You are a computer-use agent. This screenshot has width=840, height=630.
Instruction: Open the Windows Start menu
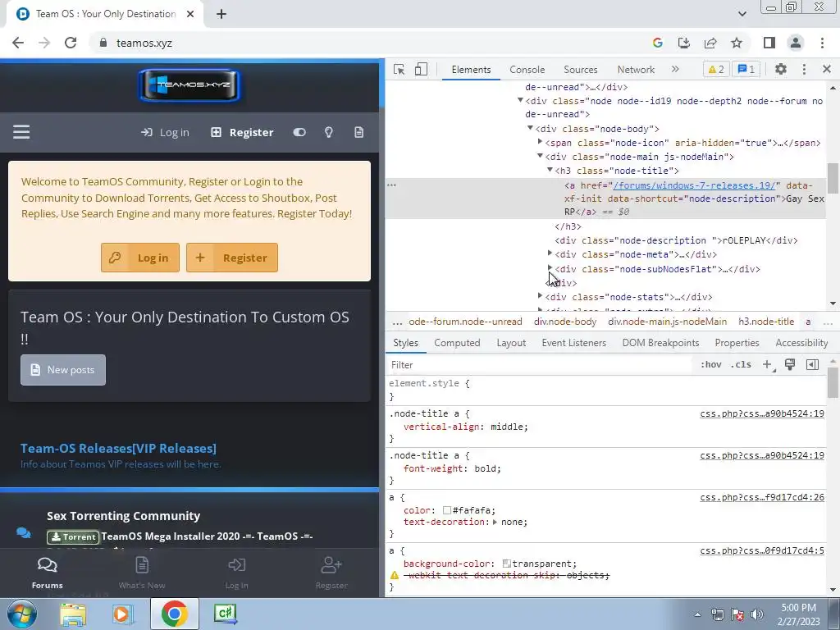tap(22, 614)
